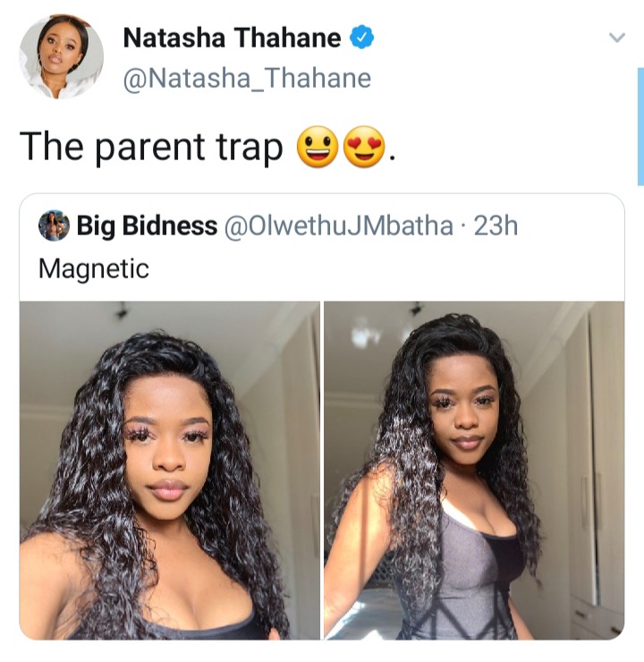Open the quoted tweet card header
Image resolution: width=644 pixels, height=662 pixels.
coord(278,225)
